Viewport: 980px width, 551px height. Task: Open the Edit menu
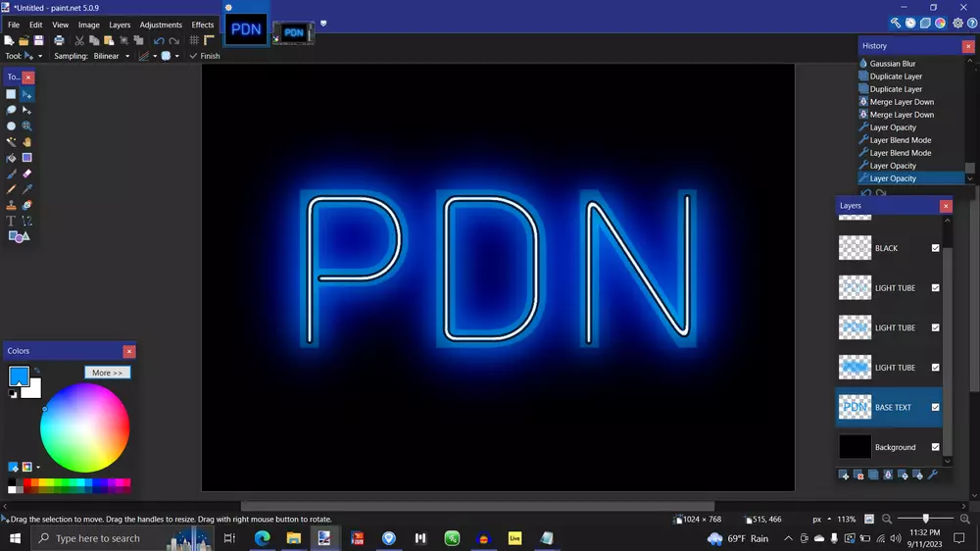pos(35,25)
